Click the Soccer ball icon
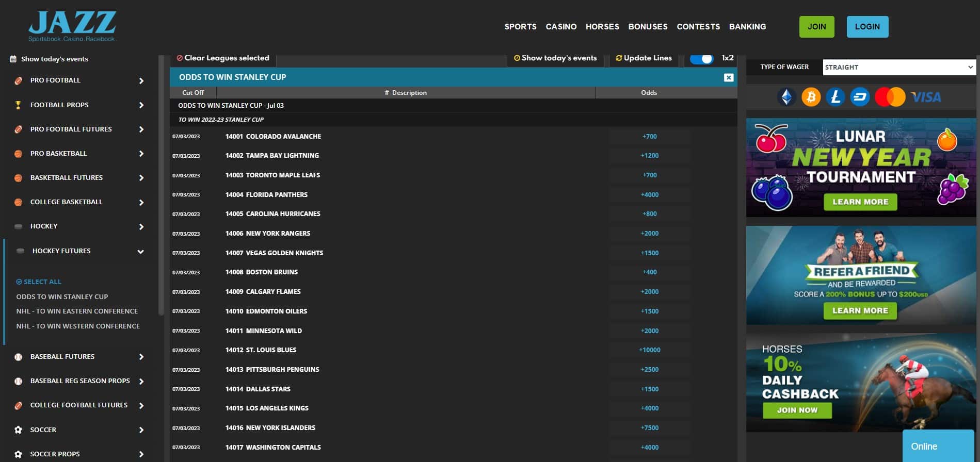The width and height of the screenshot is (980, 462). [19, 430]
